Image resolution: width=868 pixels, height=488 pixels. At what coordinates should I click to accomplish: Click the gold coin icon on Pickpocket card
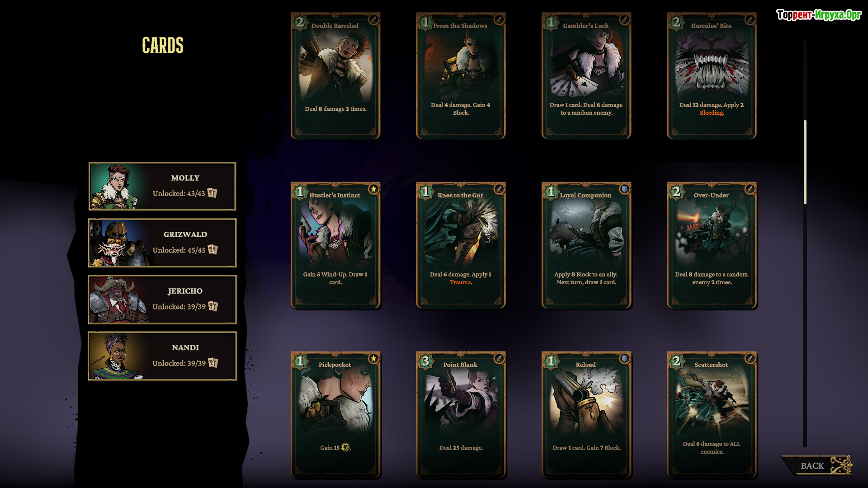click(345, 447)
